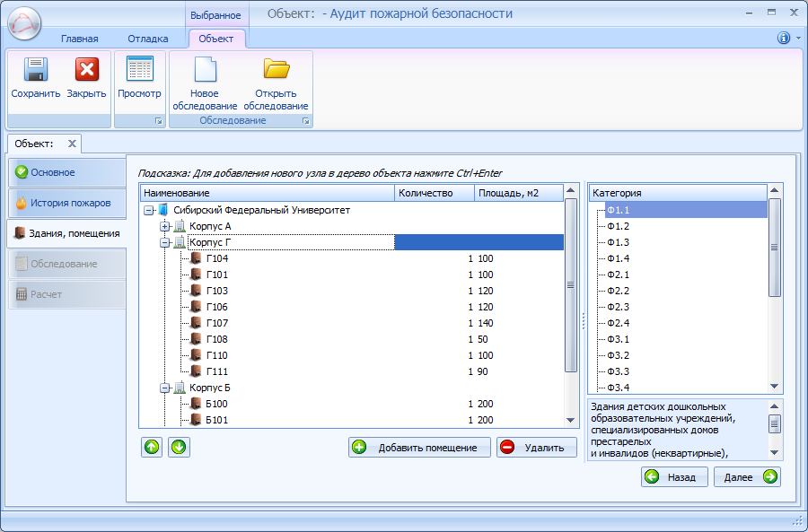Open the Просмотр table view icon
808x532 pixels.
point(140,69)
